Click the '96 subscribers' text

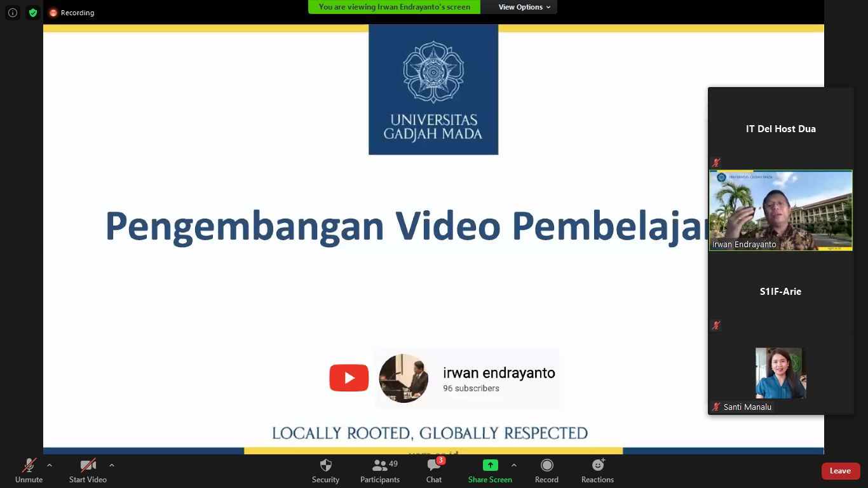(x=471, y=388)
